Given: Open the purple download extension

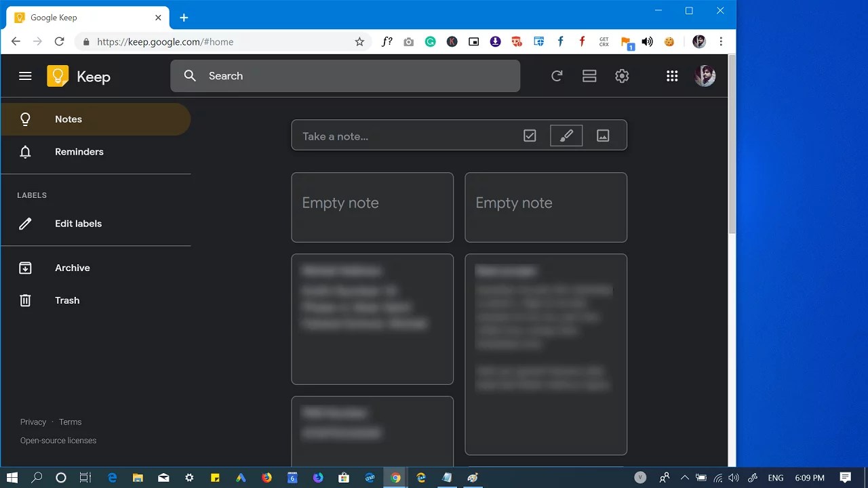Looking at the screenshot, I should click(495, 41).
